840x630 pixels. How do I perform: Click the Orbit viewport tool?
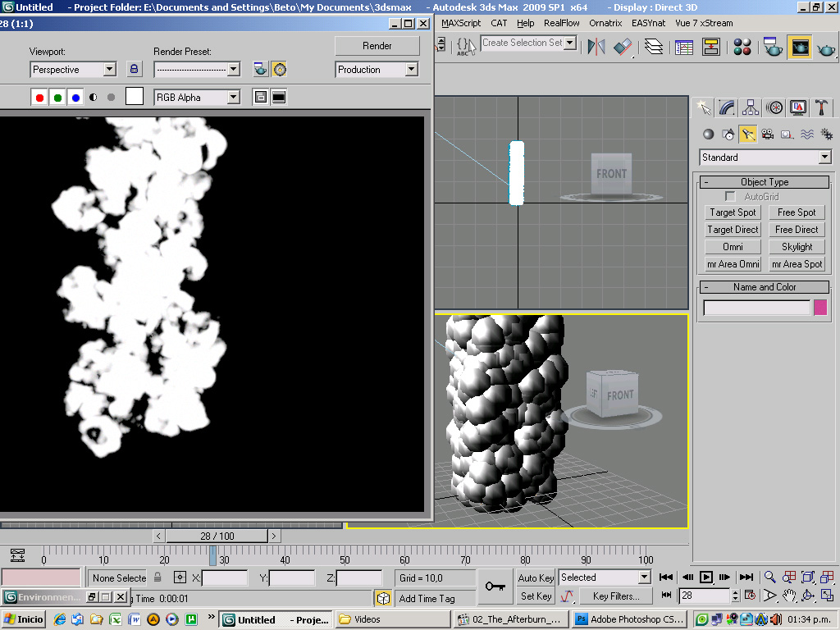coord(808,596)
